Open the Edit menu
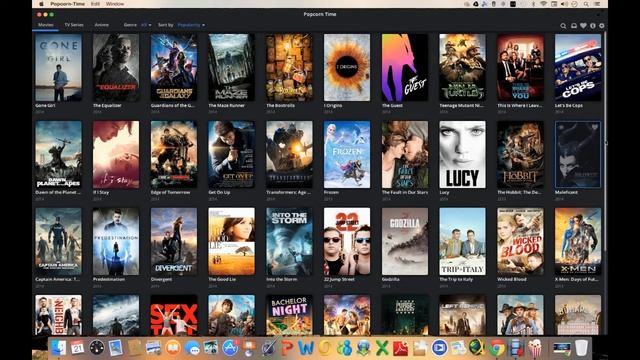This screenshot has width=640, height=360. coord(95,4)
